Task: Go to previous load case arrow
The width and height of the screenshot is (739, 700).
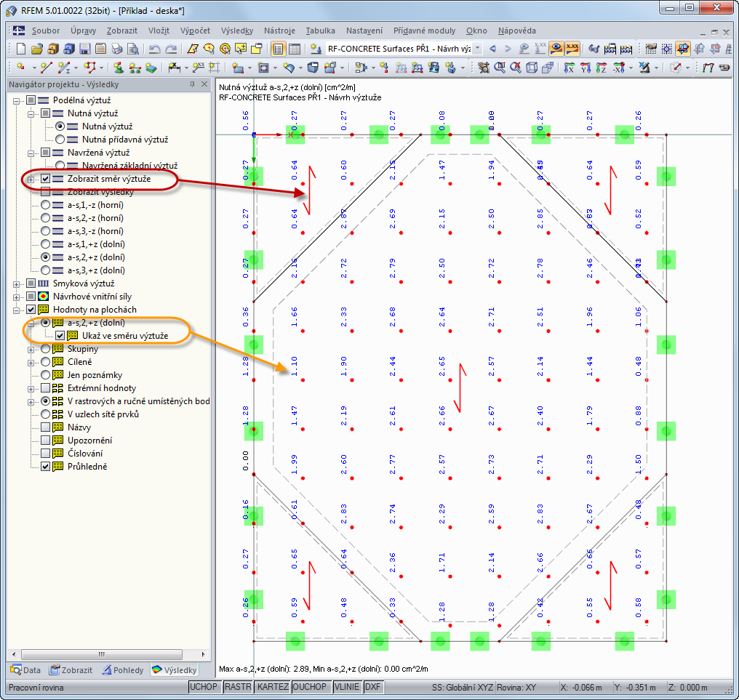Action: 492,49
